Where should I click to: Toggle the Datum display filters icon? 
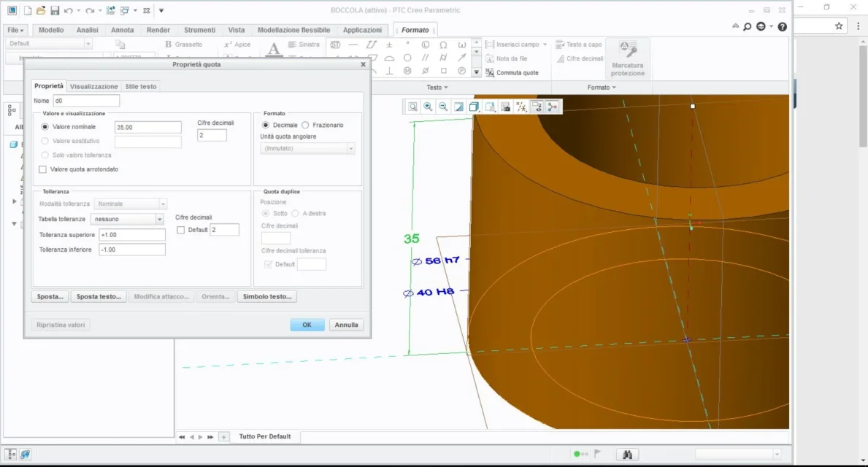(x=521, y=107)
